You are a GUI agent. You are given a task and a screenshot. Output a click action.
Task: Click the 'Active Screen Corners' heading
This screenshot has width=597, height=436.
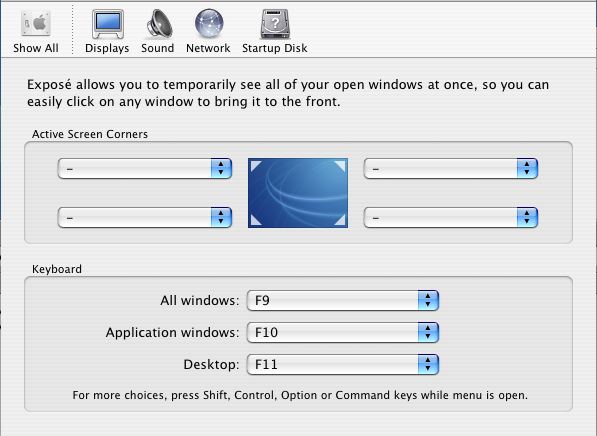point(90,134)
